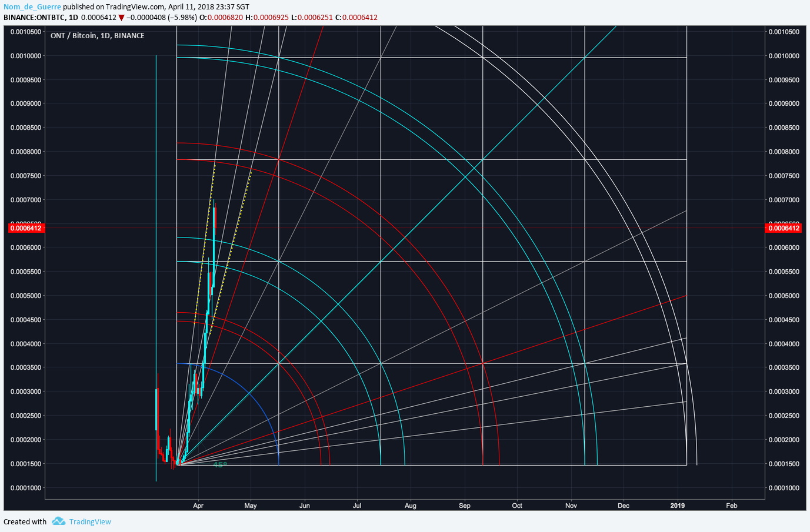This screenshot has height=532, width=810.
Task: Click 0.0010500 on the left price axis
Action: tap(26, 32)
